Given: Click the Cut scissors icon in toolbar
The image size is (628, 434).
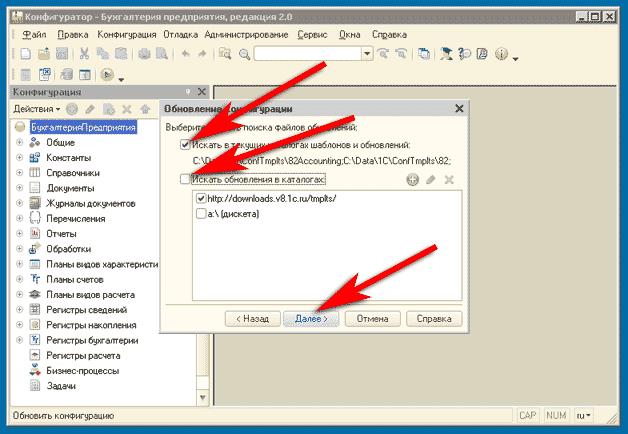Looking at the screenshot, I should point(85,54).
